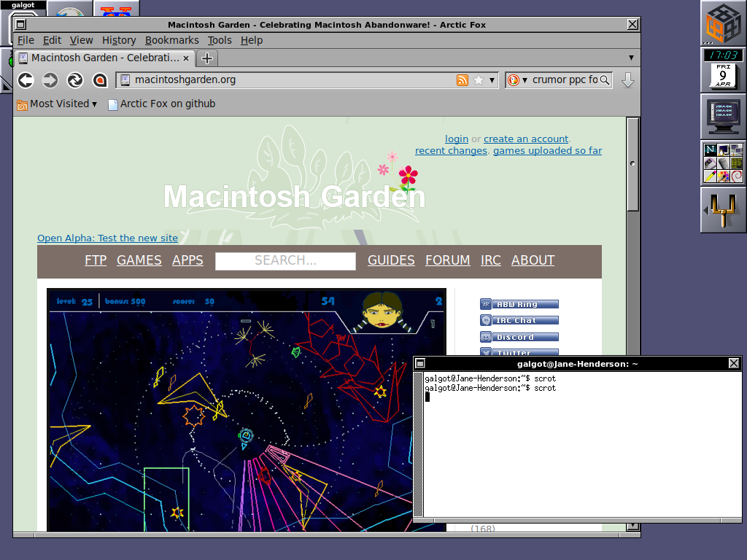Open downloads with the down arrow icon
747x560 pixels.
[x=628, y=80]
